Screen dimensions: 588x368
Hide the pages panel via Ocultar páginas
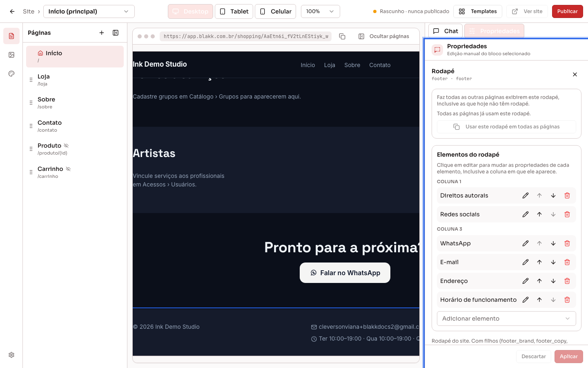(384, 36)
